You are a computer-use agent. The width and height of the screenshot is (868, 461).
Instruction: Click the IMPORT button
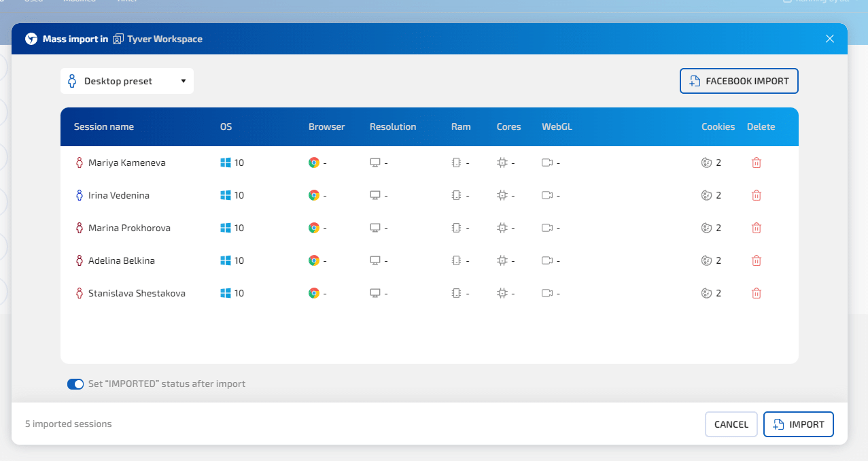(799, 424)
